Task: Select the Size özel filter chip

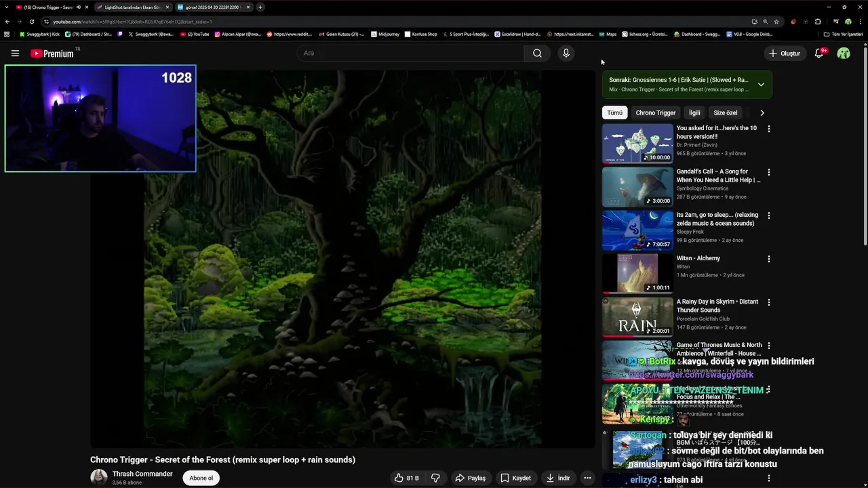Action: click(x=725, y=113)
